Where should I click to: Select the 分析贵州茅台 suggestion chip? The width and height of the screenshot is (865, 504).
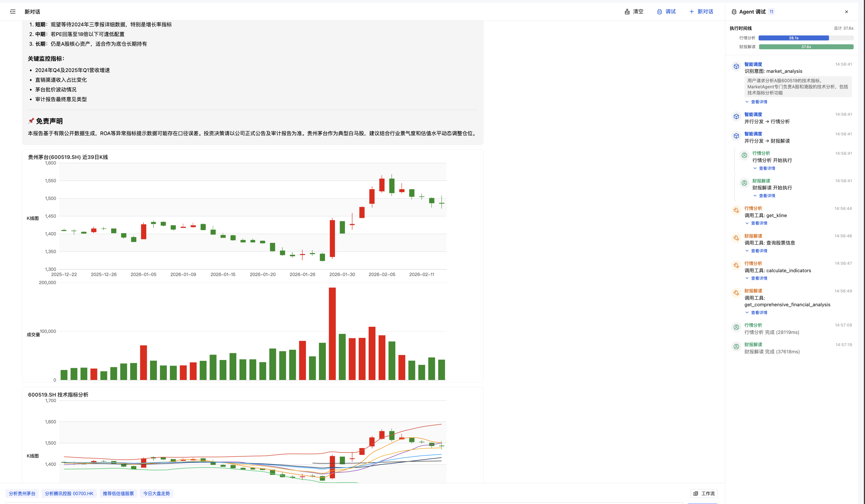point(22,493)
